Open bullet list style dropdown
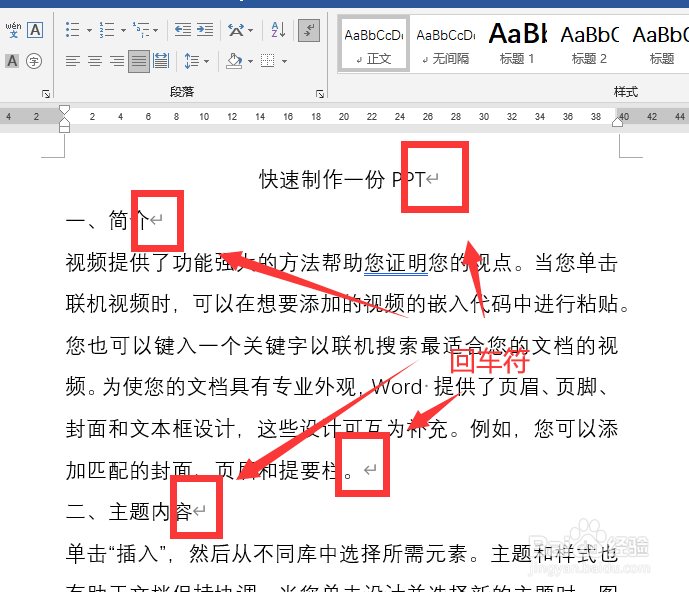 point(89,30)
